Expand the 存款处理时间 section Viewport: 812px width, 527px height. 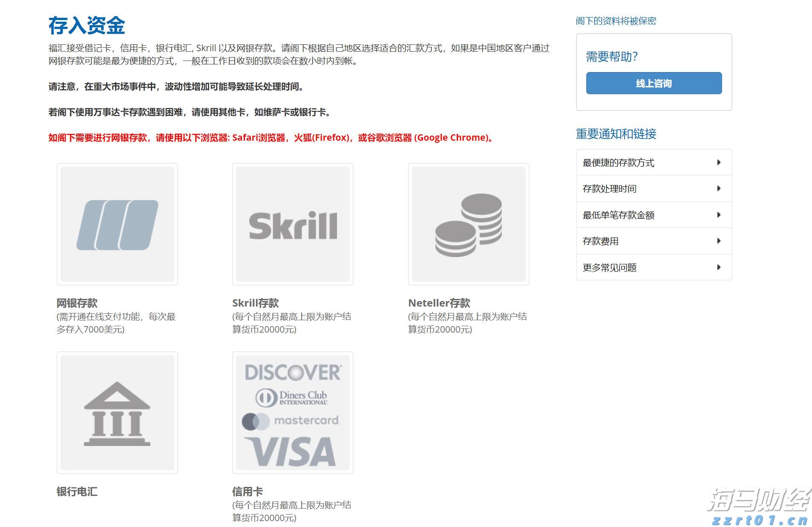(x=653, y=188)
